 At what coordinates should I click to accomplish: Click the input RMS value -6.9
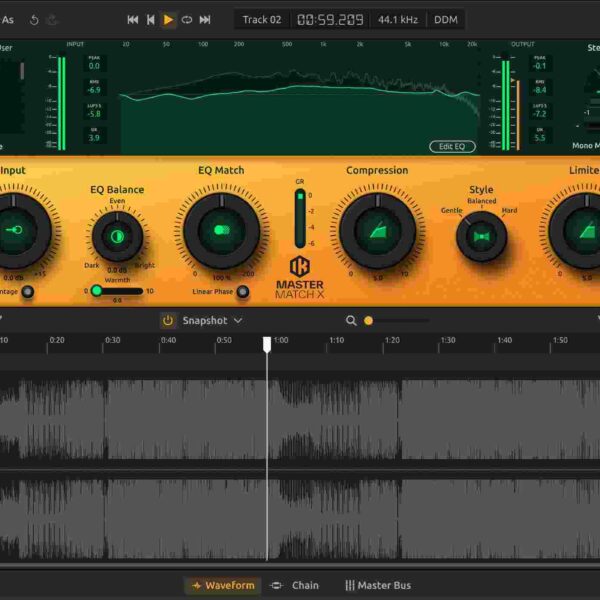coord(94,90)
